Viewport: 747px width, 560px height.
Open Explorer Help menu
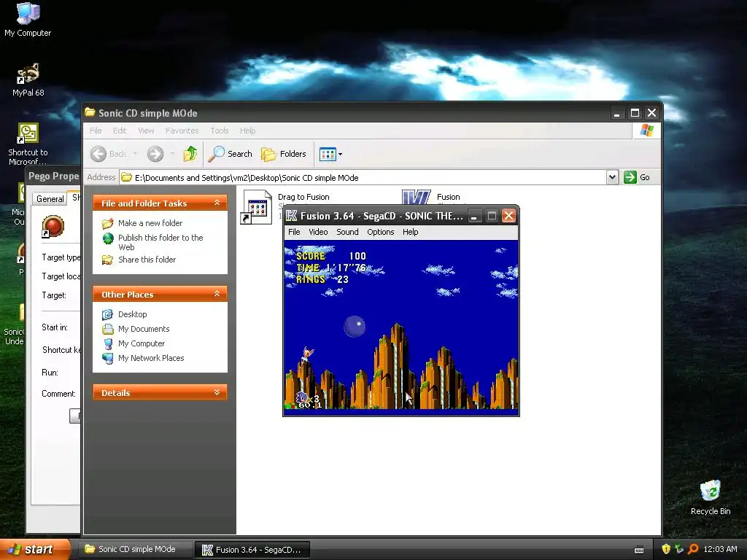pos(248,131)
